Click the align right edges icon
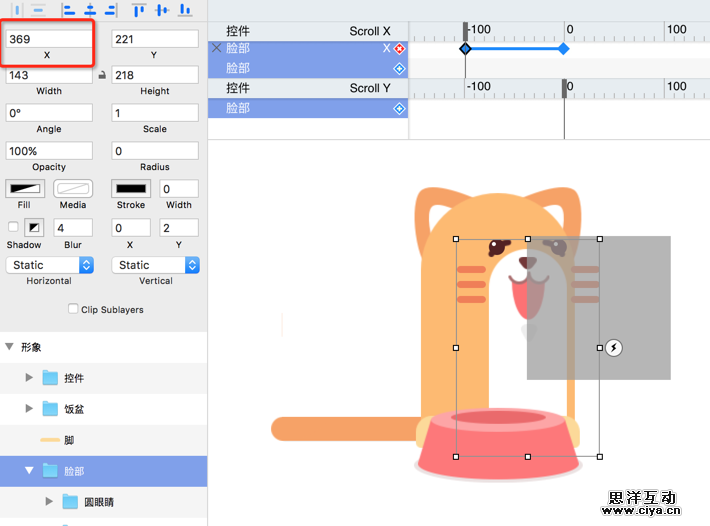Viewport: 710px width, 526px height. (111, 10)
